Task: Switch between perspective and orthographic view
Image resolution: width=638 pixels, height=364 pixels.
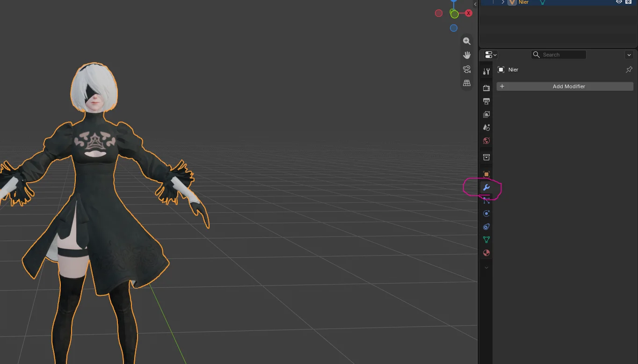Action: point(467,83)
